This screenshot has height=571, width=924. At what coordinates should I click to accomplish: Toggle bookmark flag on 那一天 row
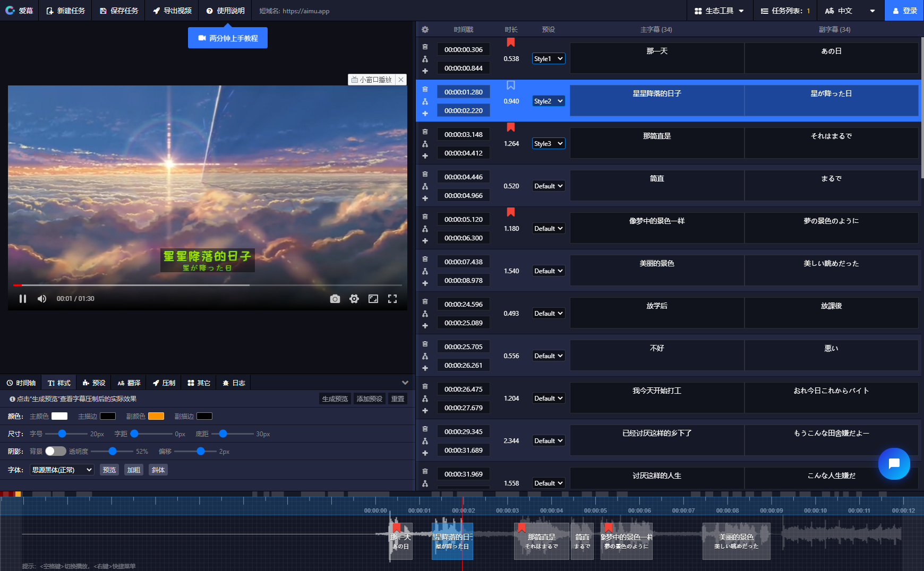point(511,42)
